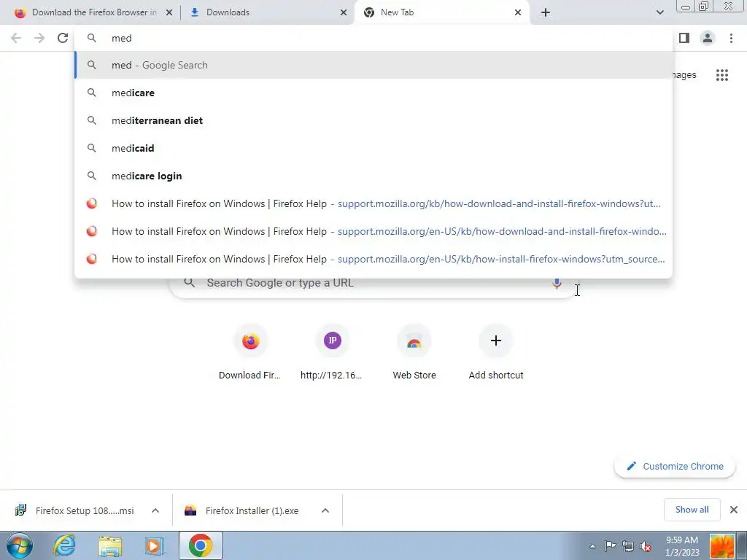
Task: Open the Action Center flag icon
Action: (610, 546)
